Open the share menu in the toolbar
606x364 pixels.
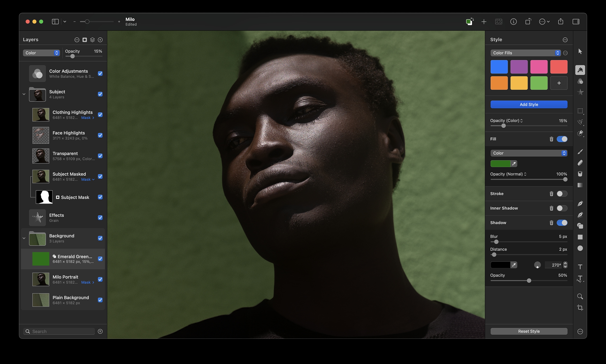coord(561,22)
